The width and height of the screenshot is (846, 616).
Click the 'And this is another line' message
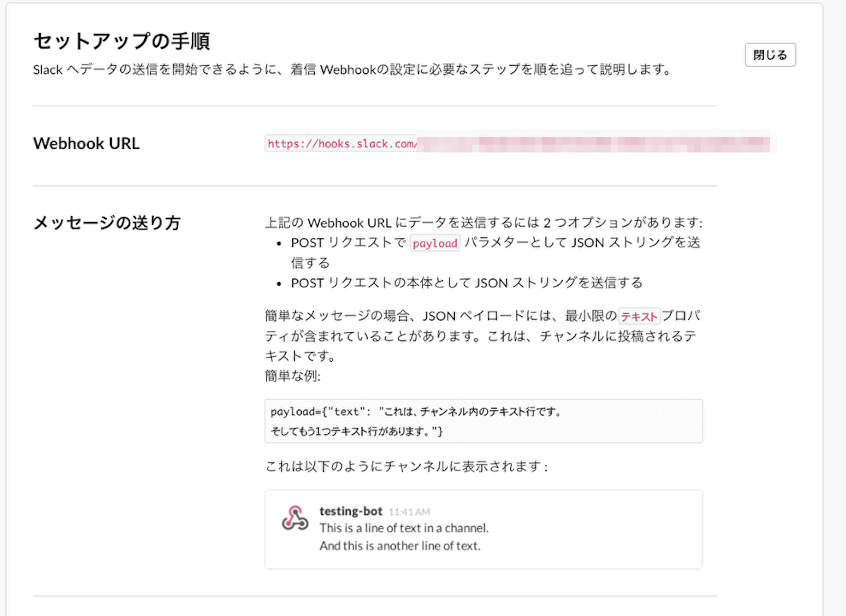(x=400, y=546)
